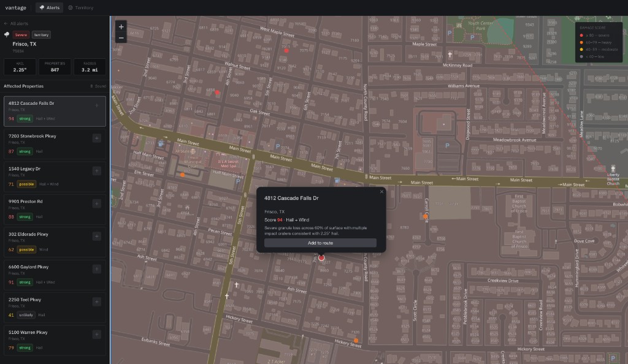This screenshot has height=364, width=628.
Task: Click the Youth Center Park label
Action: [x=480, y=26]
